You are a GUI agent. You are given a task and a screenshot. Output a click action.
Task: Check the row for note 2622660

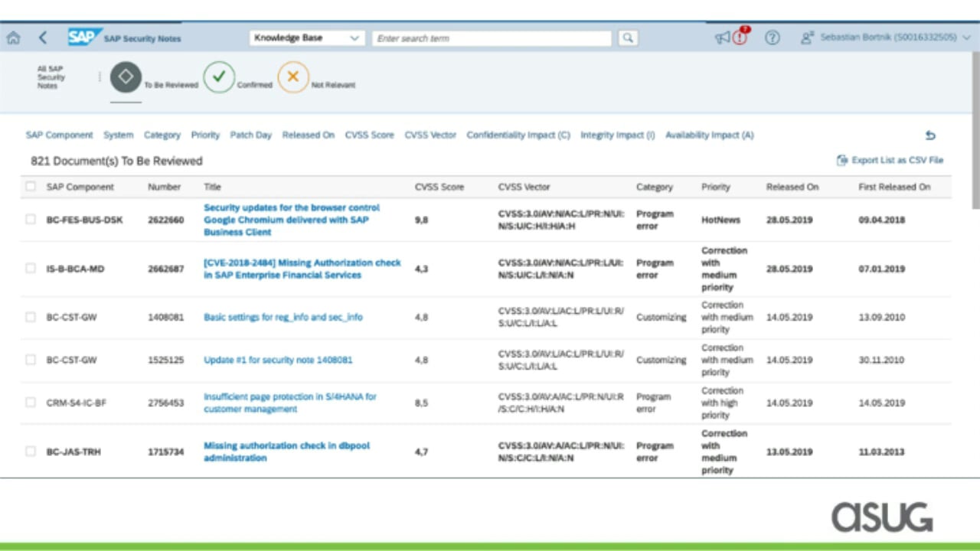pos(31,220)
